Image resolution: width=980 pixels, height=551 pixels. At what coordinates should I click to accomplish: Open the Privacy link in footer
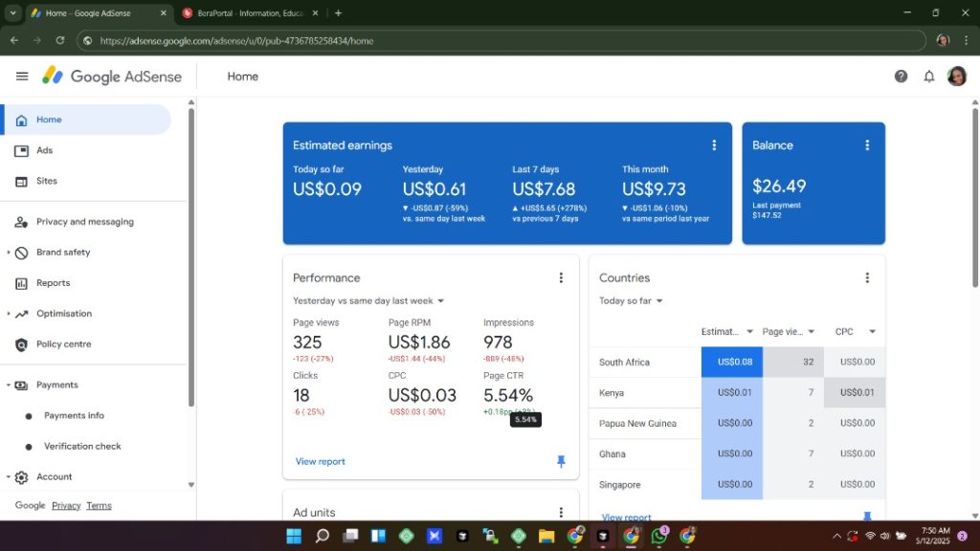pos(66,505)
